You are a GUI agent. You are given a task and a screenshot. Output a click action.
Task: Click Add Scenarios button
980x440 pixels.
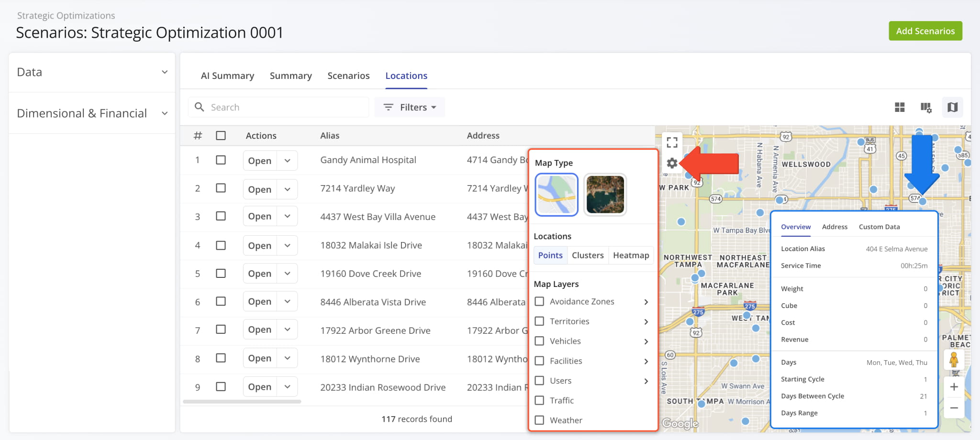pyautogui.click(x=925, y=31)
